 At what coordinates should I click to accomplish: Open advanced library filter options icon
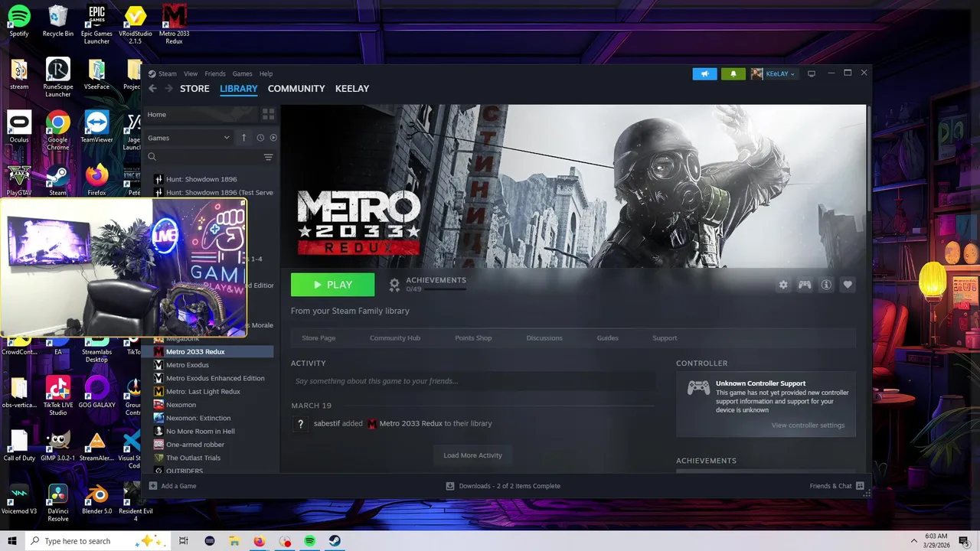[268, 157]
